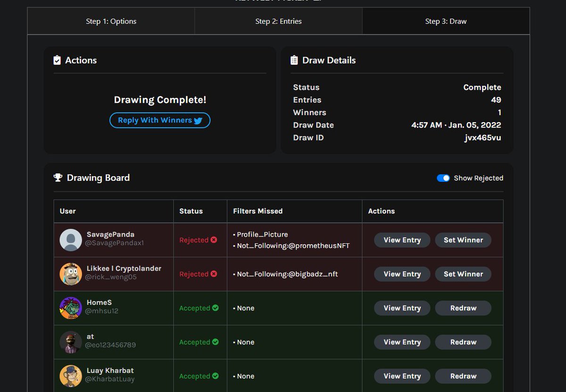This screenshot has height=392, width=566.
Task: Click the Draw ID value jvx465vu
Action: (x=483, y=138)
